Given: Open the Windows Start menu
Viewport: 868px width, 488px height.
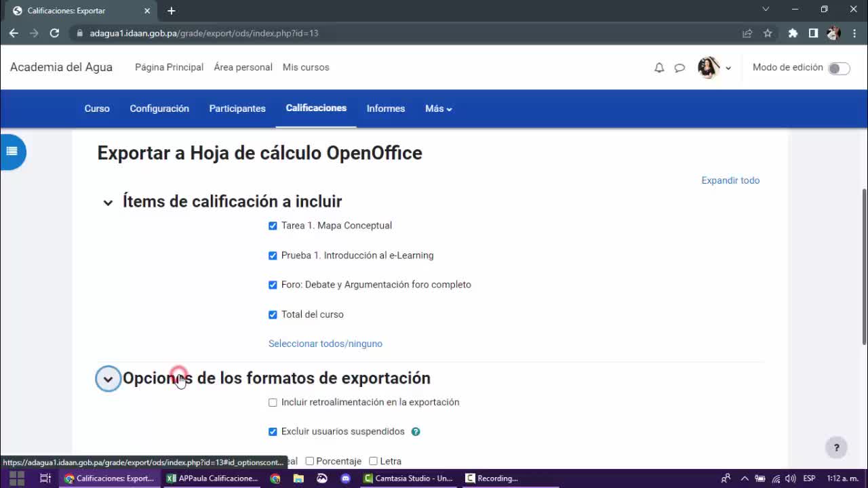Looking at the screenshot, I should (x=17, y=479).
